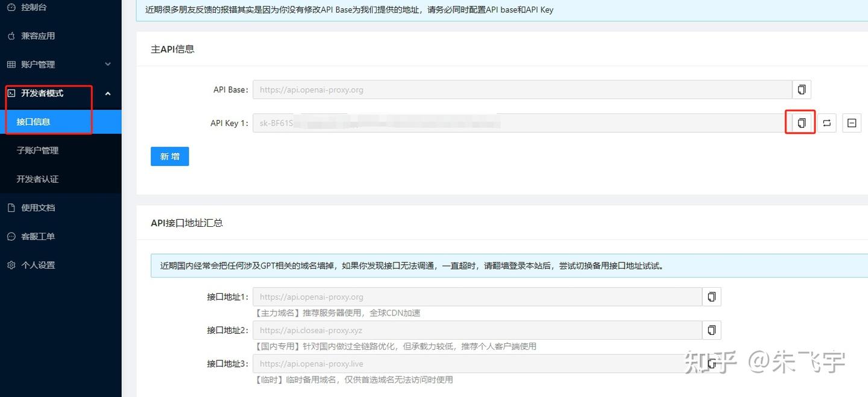Open 使用文档 document icon
This screenshot has width=868, height=397.
[x=10, y=208]
